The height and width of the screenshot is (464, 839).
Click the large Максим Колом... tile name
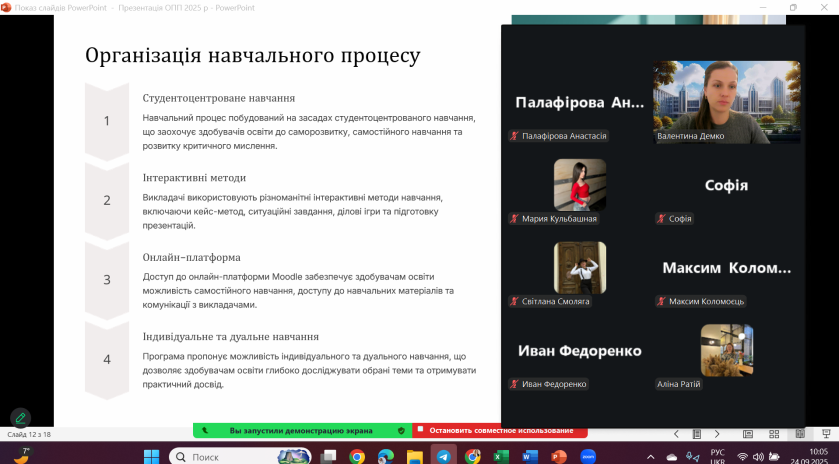point(727,268)
